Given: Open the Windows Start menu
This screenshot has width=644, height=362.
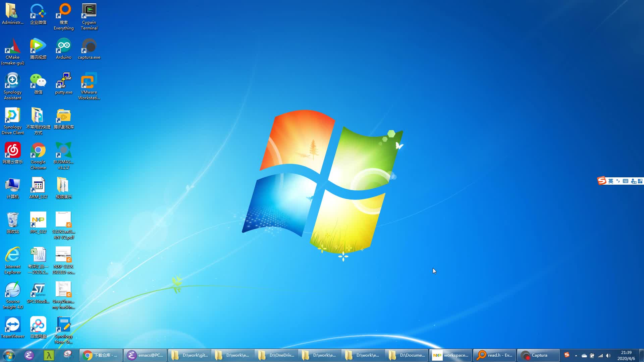Looking at the screenshot, I should [x=9, y=355].
